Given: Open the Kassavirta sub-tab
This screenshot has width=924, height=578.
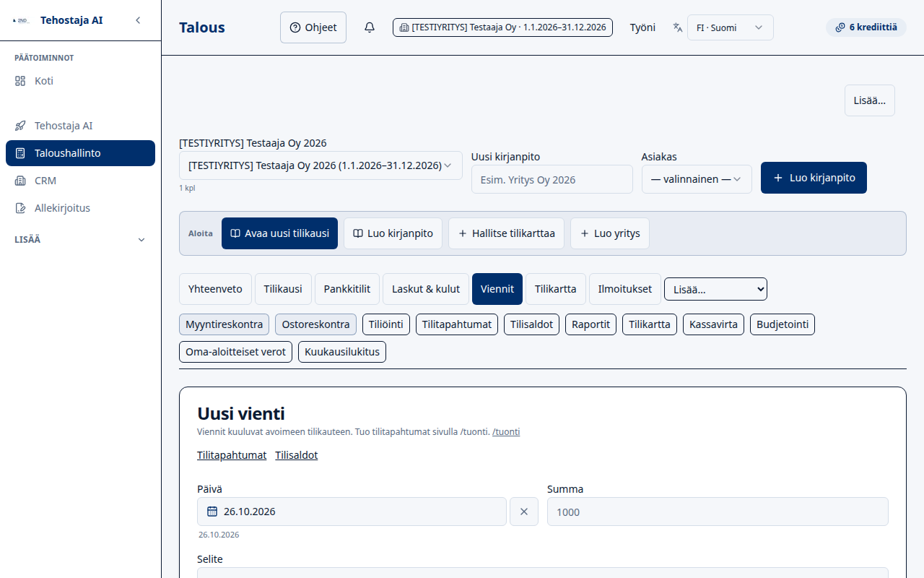Looking at the screenshot, I should click(x=713, y=324).
